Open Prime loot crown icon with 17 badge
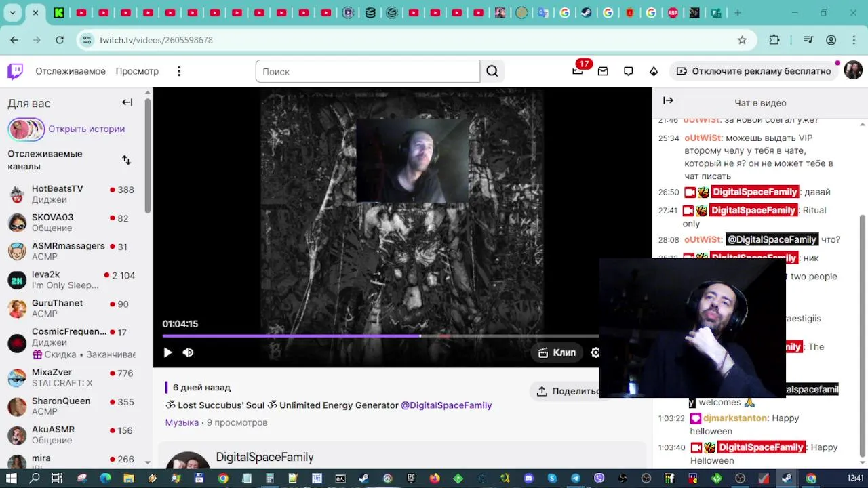The image size is (868, 488). (x=578, y=71)
